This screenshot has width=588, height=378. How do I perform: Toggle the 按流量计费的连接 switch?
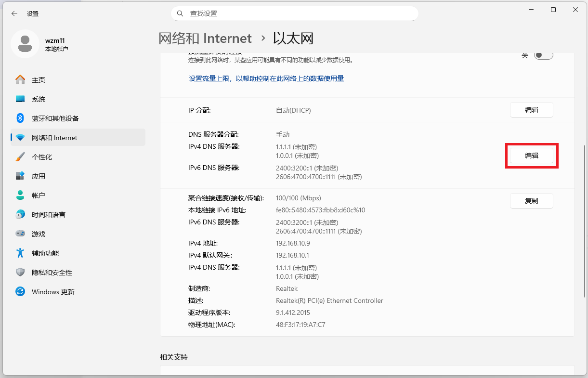pyautogui.click(x=543, y=54)
